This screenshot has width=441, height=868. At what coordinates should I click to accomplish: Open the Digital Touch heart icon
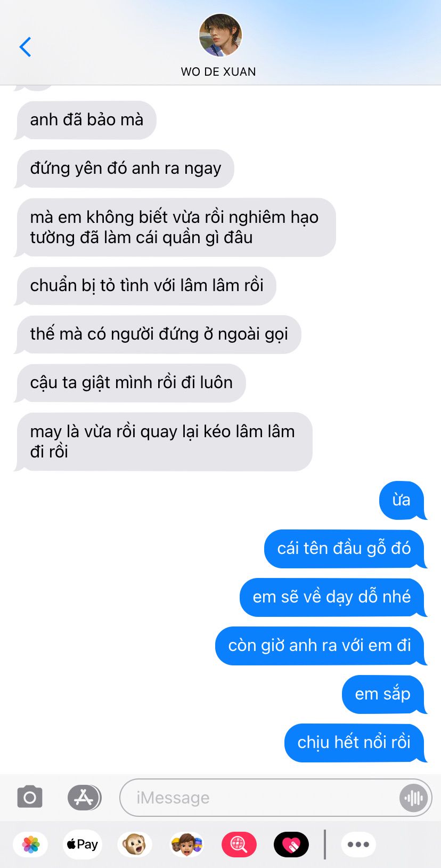pyautogui.click(x=291, y=845)
